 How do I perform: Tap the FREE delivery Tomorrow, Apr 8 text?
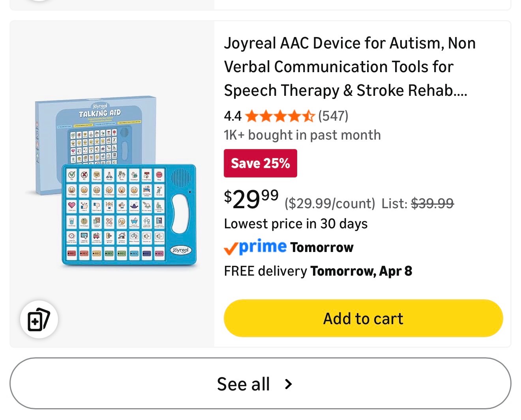click(x=318, y=271)
